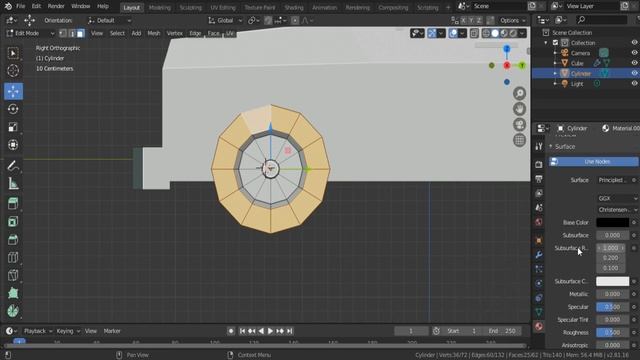Image resolution: width=640 pixels, height=360 pixels.
Task: Click the current frame number field
Action: click(411, 331)
